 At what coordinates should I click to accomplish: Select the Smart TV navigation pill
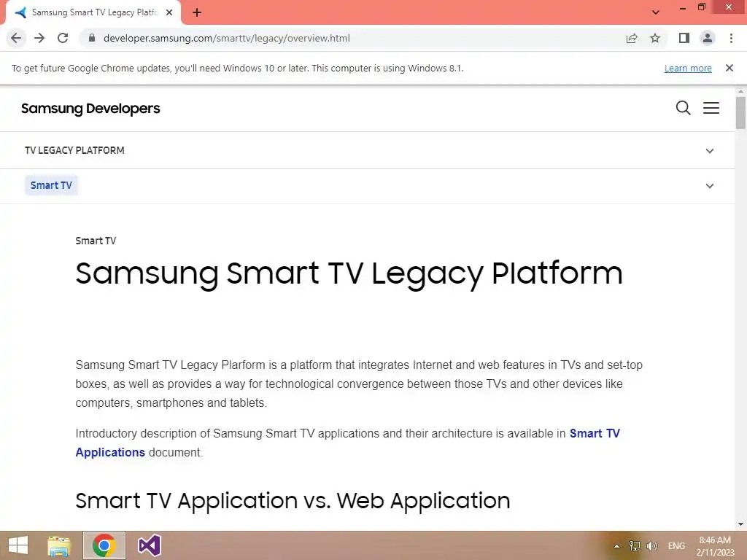tap(51, 185)
